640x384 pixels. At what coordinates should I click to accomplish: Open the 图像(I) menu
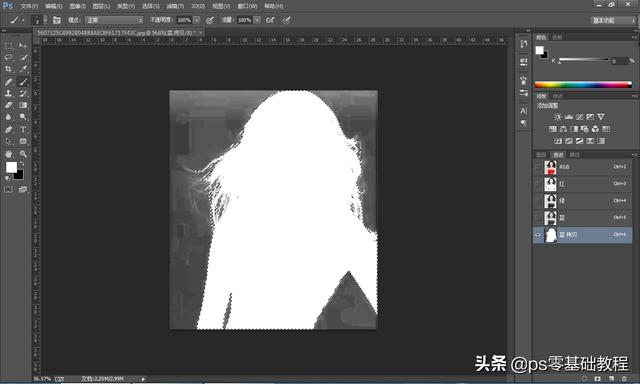pyautogui.click(x=78, y=6)
